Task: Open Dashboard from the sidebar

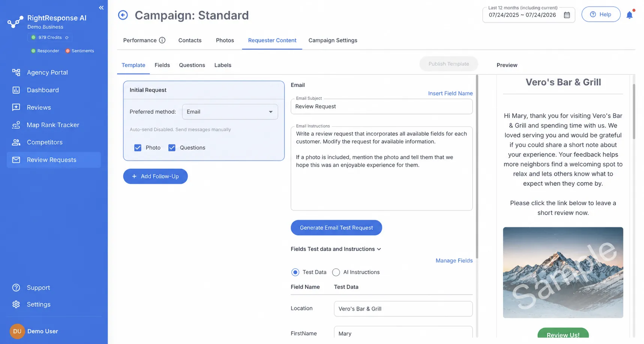Action: [54, 90]
